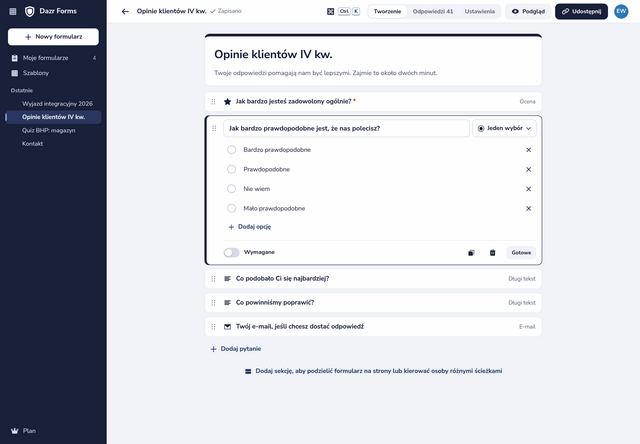Grab the drag handle of the rating question
Viewport: 640px width, 444px height.
pos(213,102)
